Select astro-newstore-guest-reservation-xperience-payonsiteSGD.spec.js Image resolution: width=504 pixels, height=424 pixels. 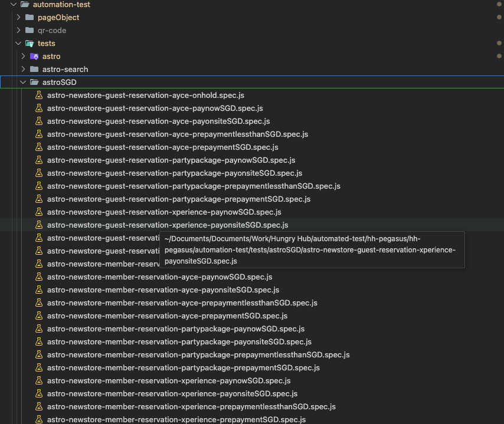coord(167,225)
